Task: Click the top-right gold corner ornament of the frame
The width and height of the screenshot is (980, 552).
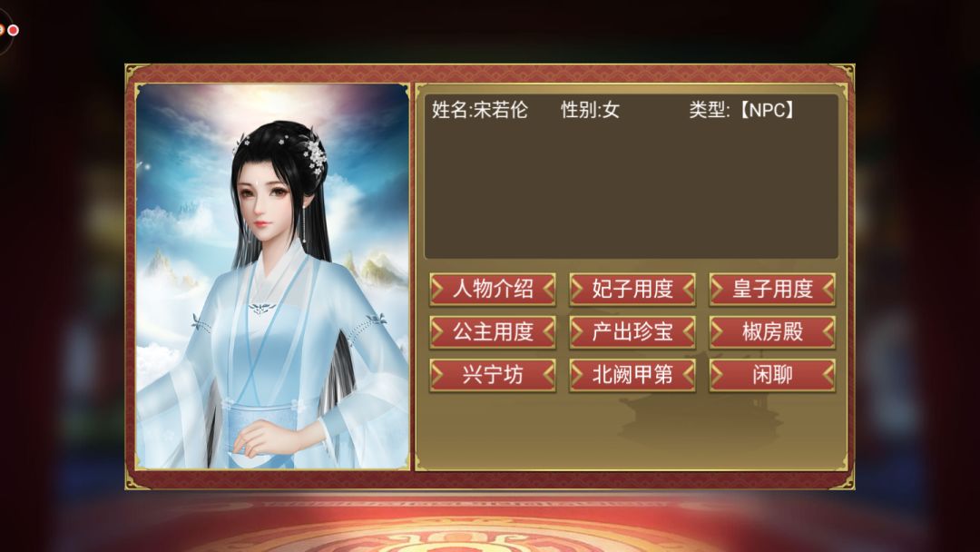Action: click(844, 74)
